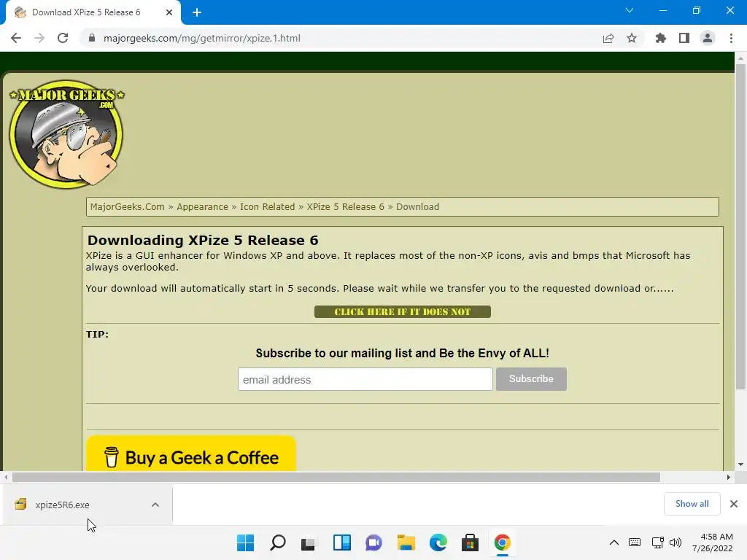This screenshot has width=747, height=560.
Task: Close the Download XPize 5 Release 6 tab
Action: point(169,12)
